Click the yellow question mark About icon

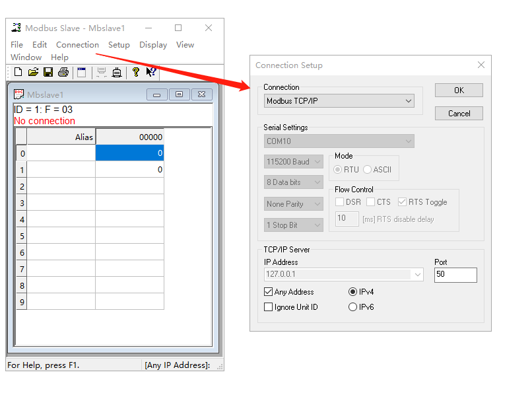[x=136, y=72]
